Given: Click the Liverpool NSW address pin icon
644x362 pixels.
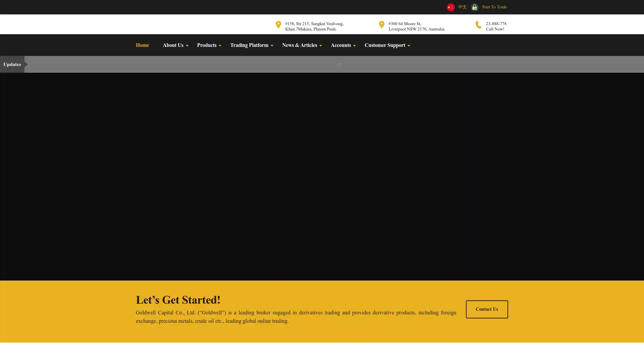Looking at the screenshot, I should coord(381,25).
